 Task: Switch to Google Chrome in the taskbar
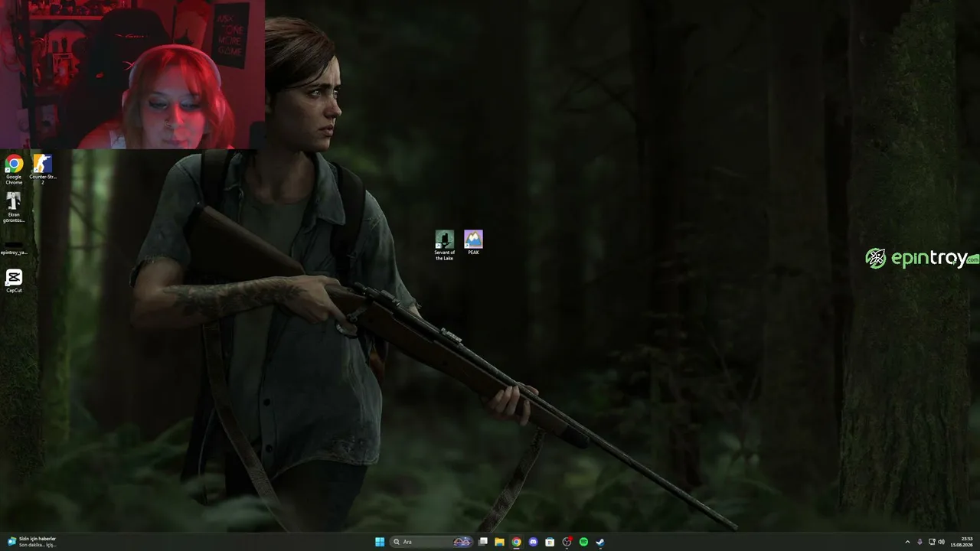tap(517, 542)
